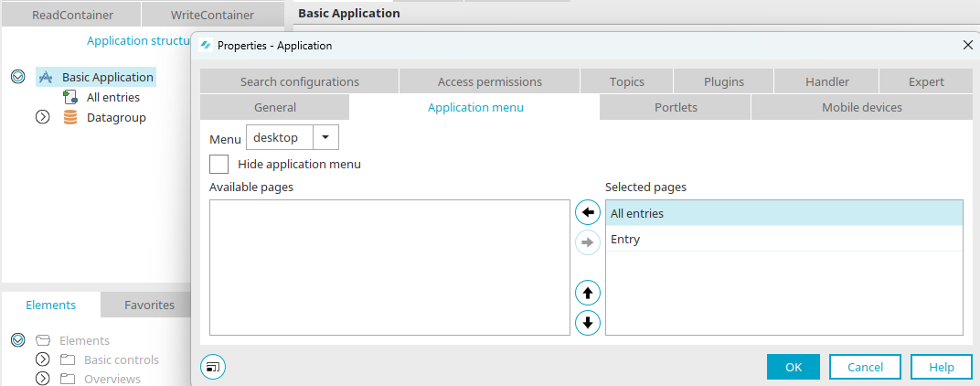Click the All entries page icon in tree
This screenshot has height=386, width=980.
pos(70,97)
